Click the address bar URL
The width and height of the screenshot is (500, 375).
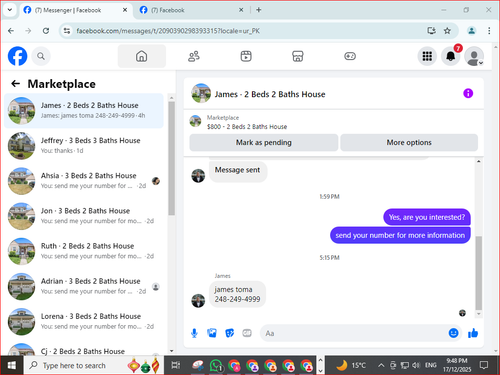pos(168,31)
